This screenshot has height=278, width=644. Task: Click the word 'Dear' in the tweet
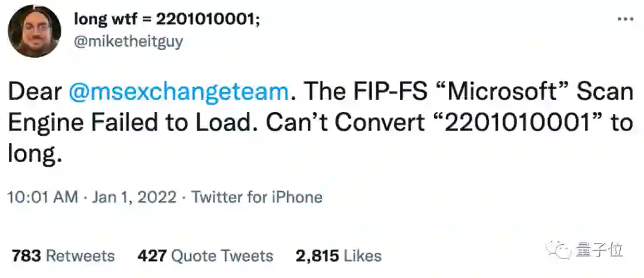[x=35, y=93]
